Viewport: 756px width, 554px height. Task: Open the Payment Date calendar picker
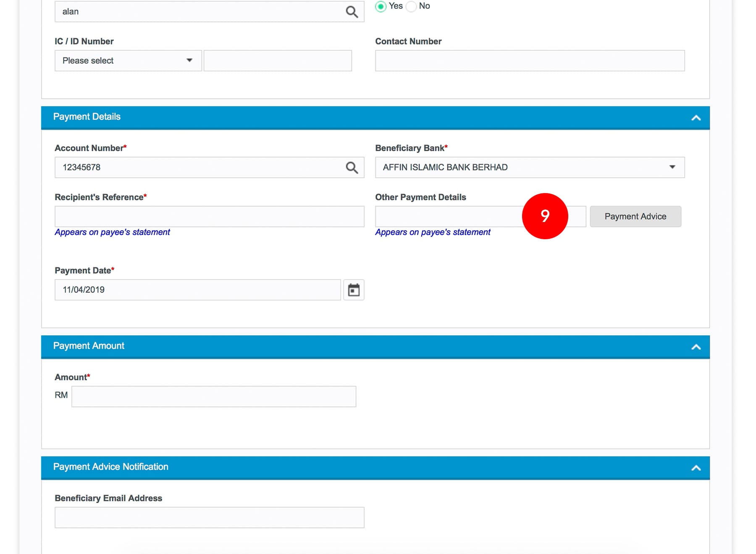click(354, 290)
